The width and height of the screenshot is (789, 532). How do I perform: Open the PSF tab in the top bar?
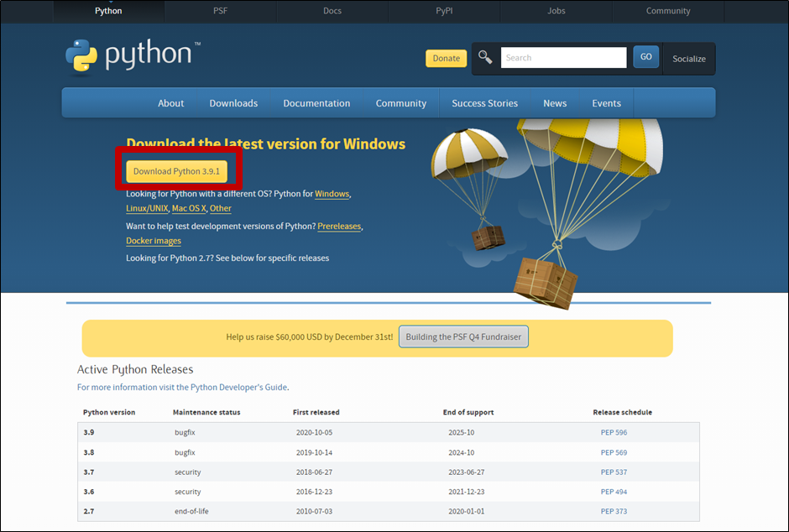221,11
